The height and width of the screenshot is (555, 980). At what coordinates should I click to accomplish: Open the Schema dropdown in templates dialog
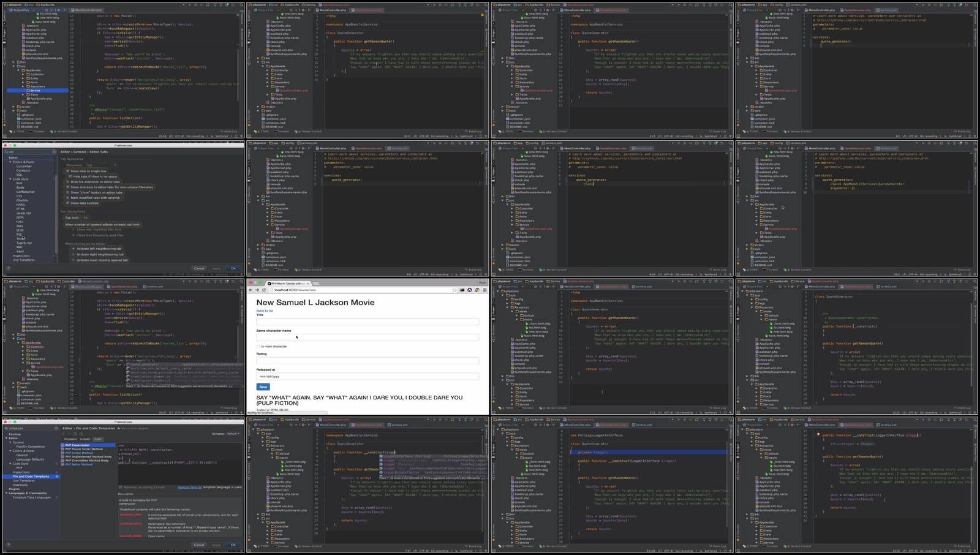click(x=233, y=434)
